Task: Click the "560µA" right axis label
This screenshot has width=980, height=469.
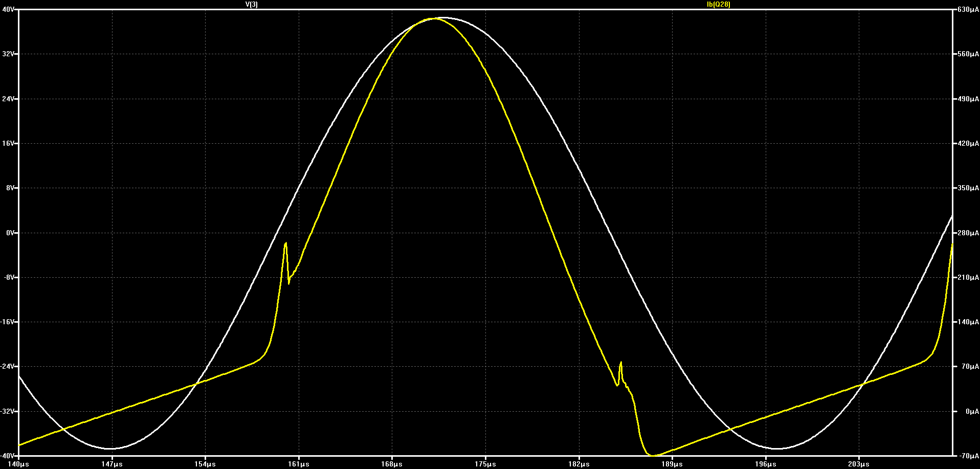Action: (968, 54)
